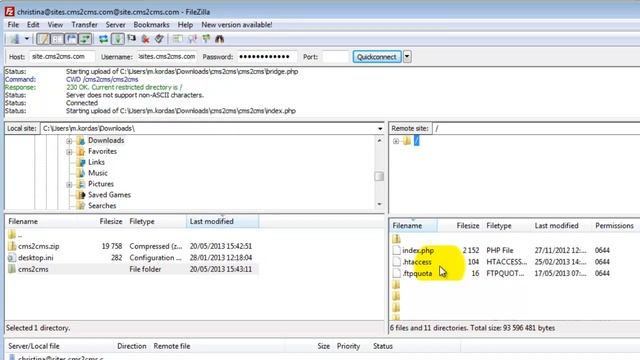This screenshot has width=640, height=360.
Task: Open the File menu
Action: point(13,25)
